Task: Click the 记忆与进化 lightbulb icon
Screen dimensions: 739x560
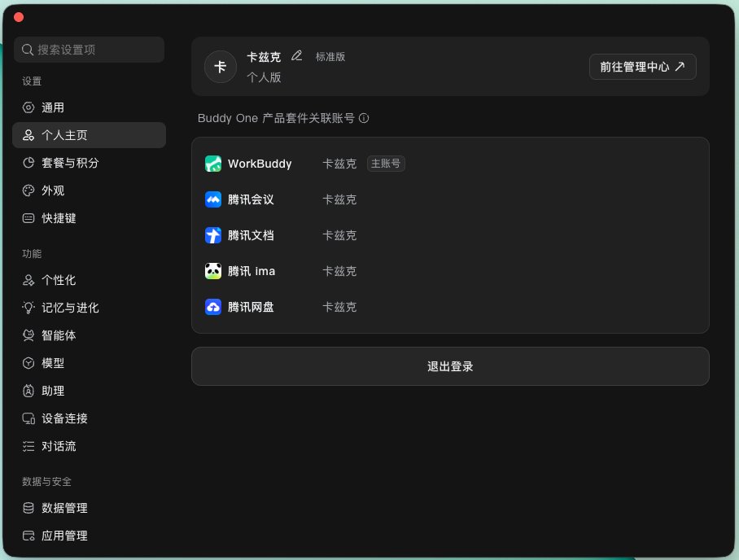Action: 28,308
